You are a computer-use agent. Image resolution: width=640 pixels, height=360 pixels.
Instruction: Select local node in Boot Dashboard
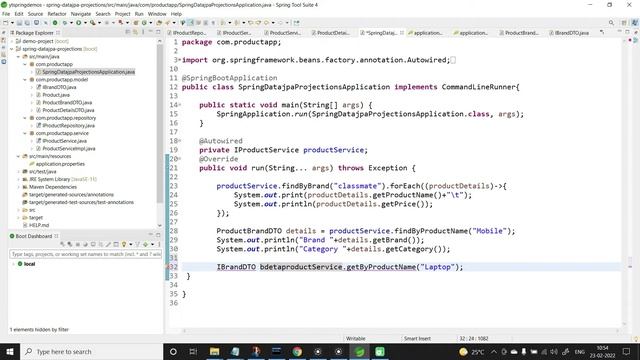click(x=29, y=264)
